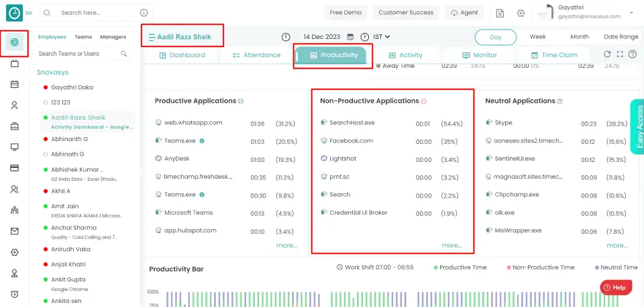This screenshot has height=307, width=644.
Task: Toggle fullscreen view icon
Action: click(x=620, y=54)
